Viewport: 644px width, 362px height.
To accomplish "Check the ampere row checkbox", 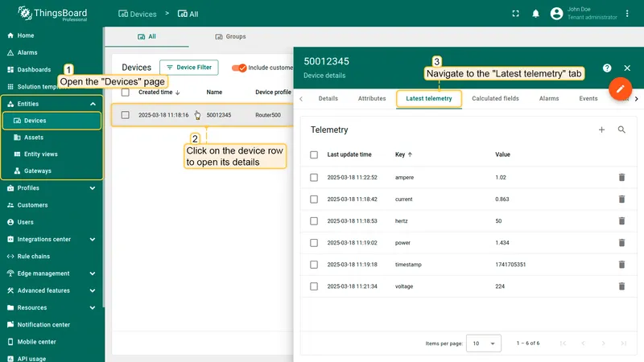I will coord(314,177).
